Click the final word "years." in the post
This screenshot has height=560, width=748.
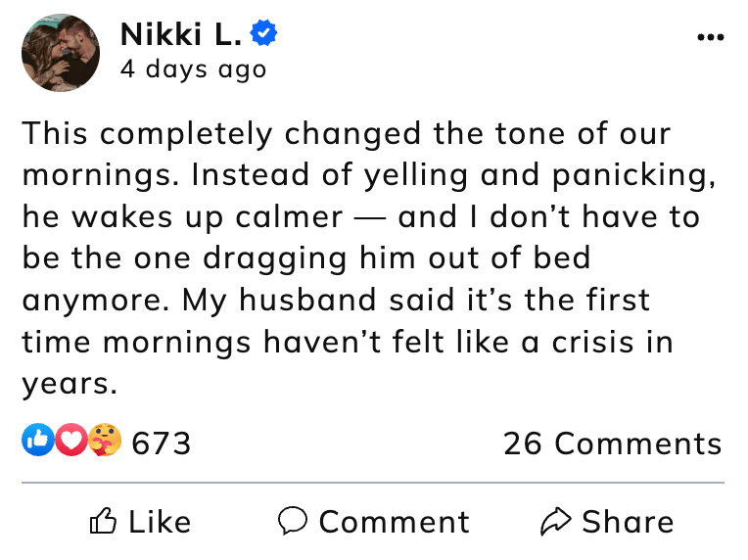pyautogui.click(x=70, y=383)
